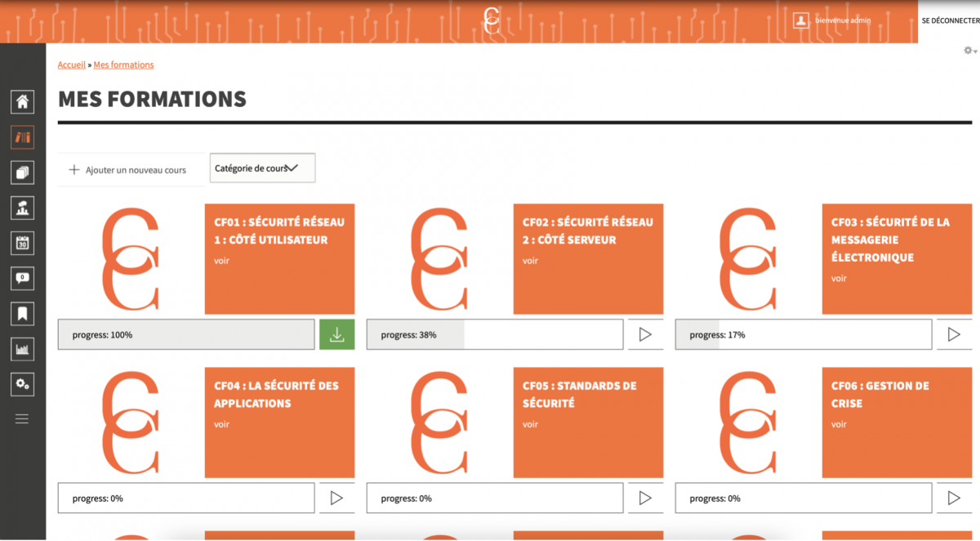Click the CF02 progress bar showing 38%

coord(494,334)
